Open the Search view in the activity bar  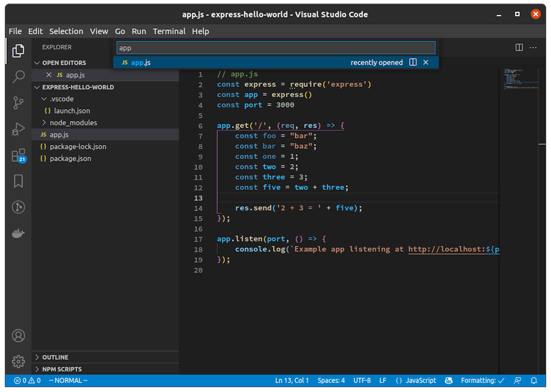pos(18,76)
